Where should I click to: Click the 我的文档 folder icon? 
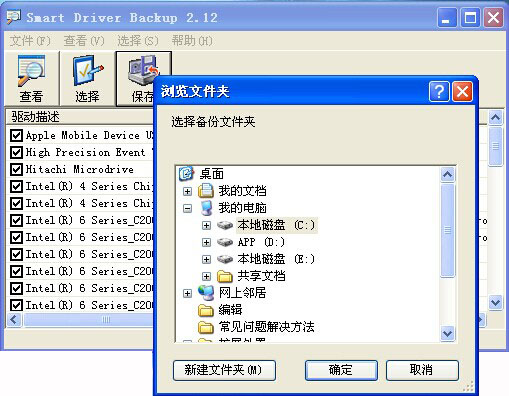(206, 191)
